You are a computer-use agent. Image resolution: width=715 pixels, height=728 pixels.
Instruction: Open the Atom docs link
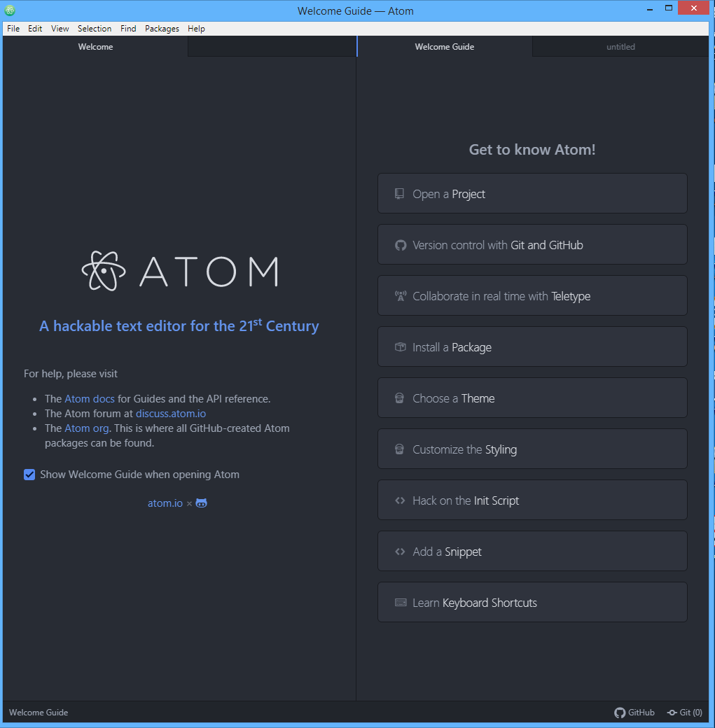tap(89, 398)
